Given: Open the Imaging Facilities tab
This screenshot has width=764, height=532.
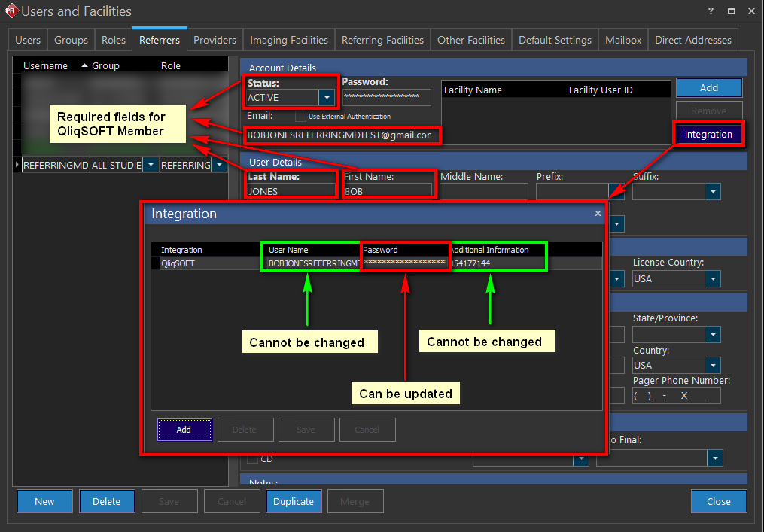Looking at the screenshot, I should tap(289, 41).
